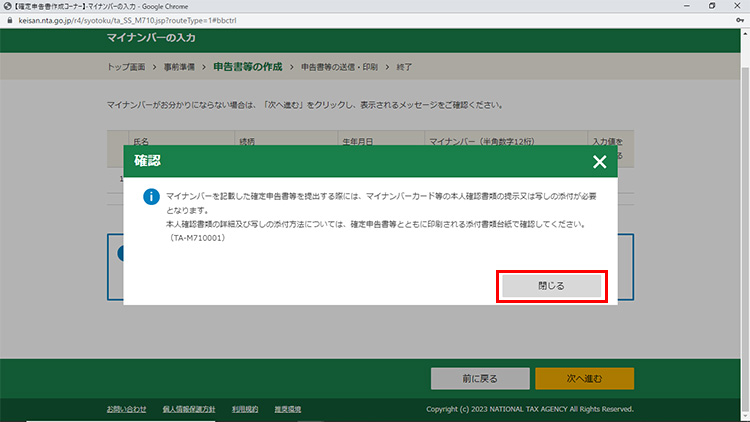This screenshot has width=750, height=422.
Task: Click the blue info icon in the dialog
Action: (150, 197)
